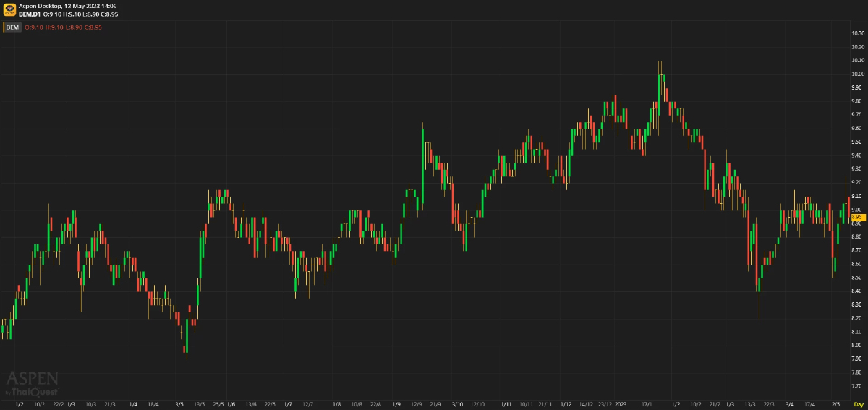The image size is (868, 410).
Task: Click the 21/2 date on time axis
Action: point(714,403)
